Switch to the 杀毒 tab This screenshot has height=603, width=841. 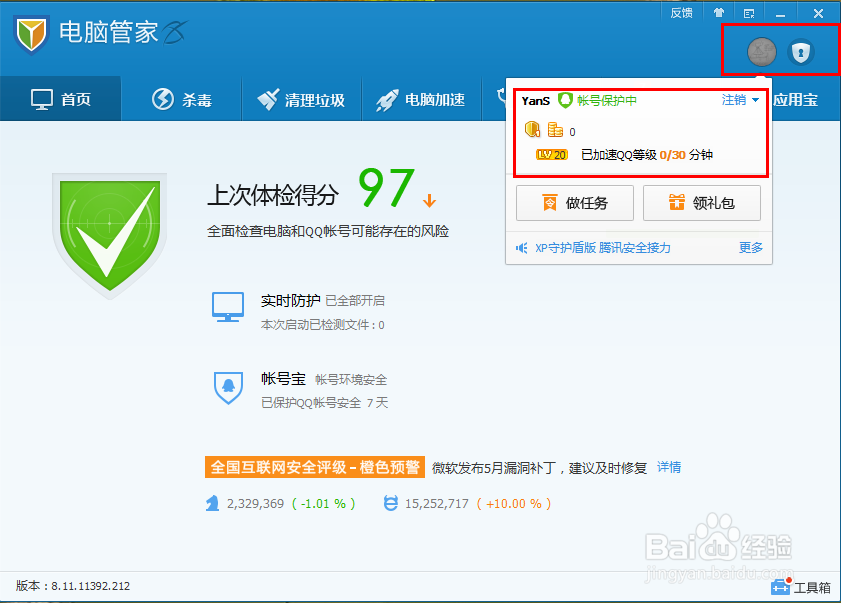tap(182, 99)
